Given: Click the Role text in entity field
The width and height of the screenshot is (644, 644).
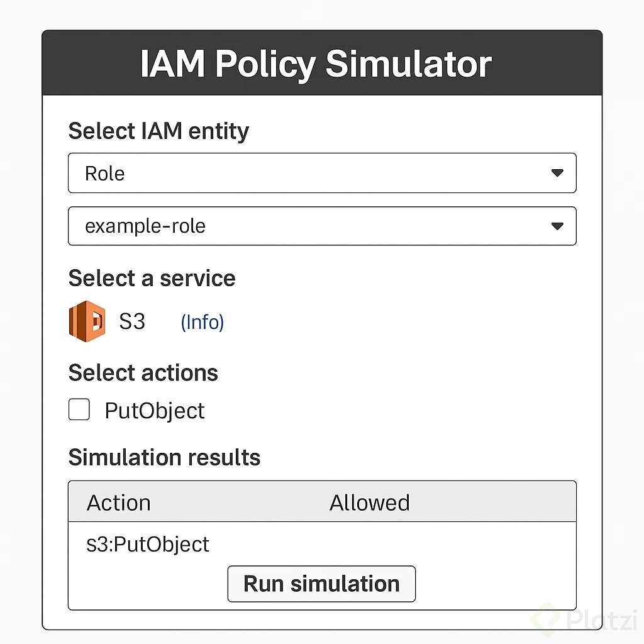Looking at the screenshot, I should 105,174.
